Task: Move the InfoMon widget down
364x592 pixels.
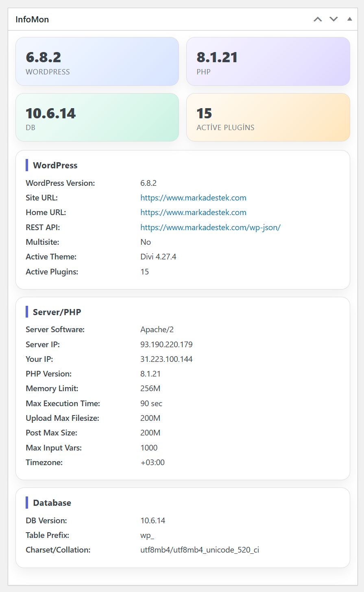Action: pyautogui.click(x=333, y=19)
